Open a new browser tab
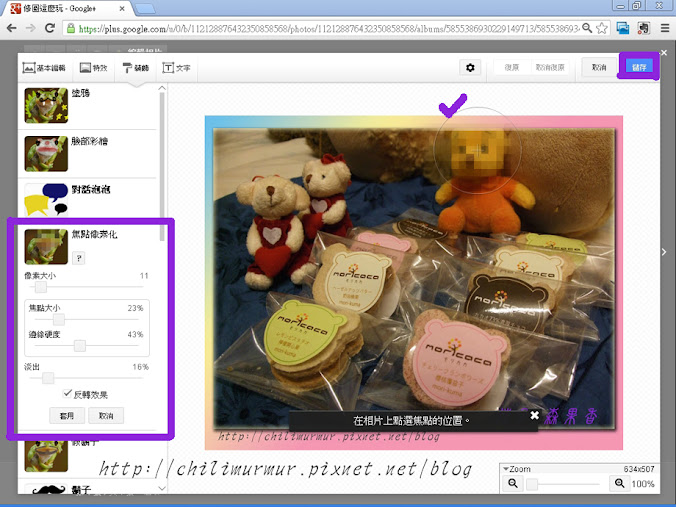 pos(145,9)
